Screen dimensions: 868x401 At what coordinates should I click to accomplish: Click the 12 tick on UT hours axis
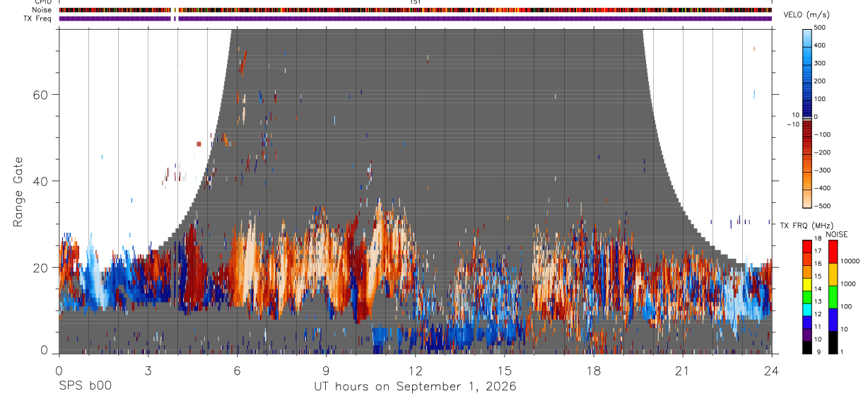point(415,370)
